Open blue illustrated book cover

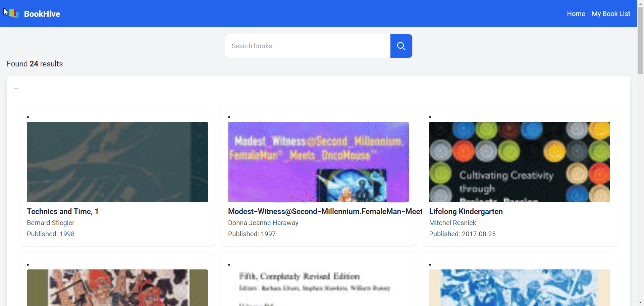pyautogui.click(x=519, y=288)
